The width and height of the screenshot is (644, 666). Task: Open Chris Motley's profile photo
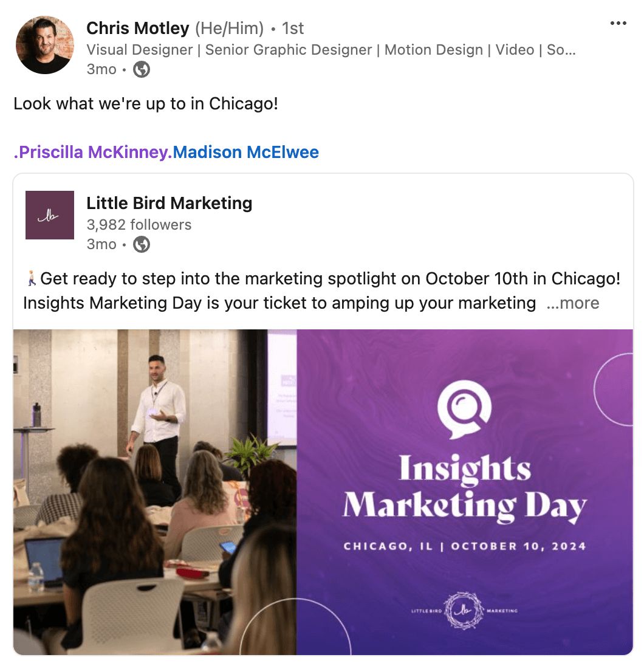click(x=45, y=45)
